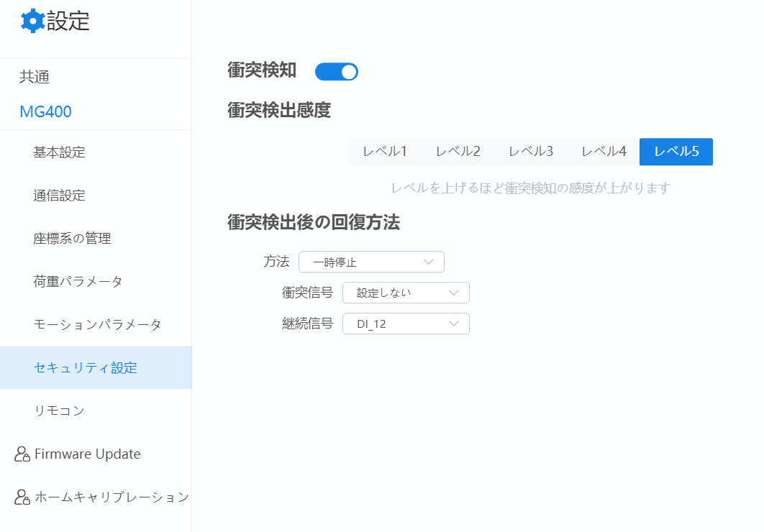The width and height of the screenshot is (764, 532).
Task: Disable the 衝突検知 toggle
Action: [336, 71]
